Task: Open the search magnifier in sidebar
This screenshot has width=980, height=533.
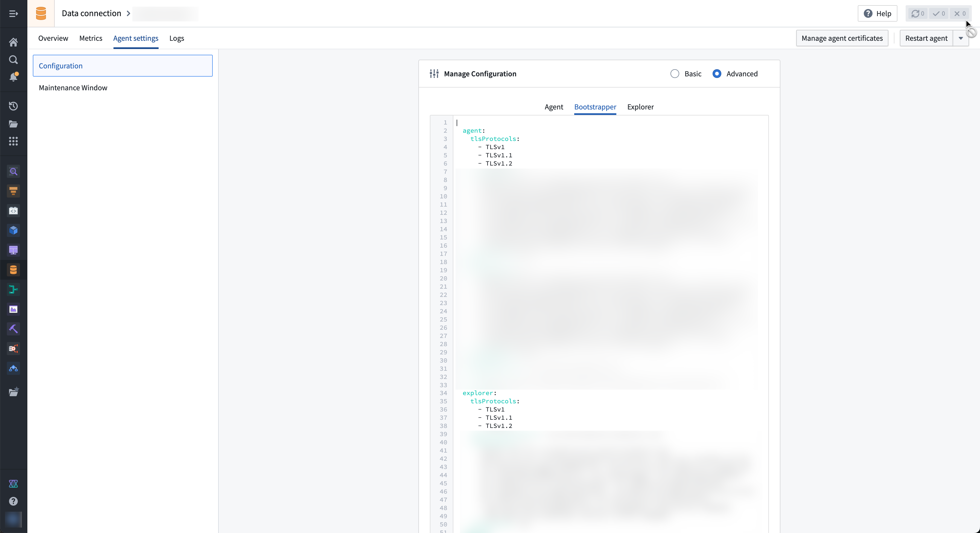Action: point(13,60)
